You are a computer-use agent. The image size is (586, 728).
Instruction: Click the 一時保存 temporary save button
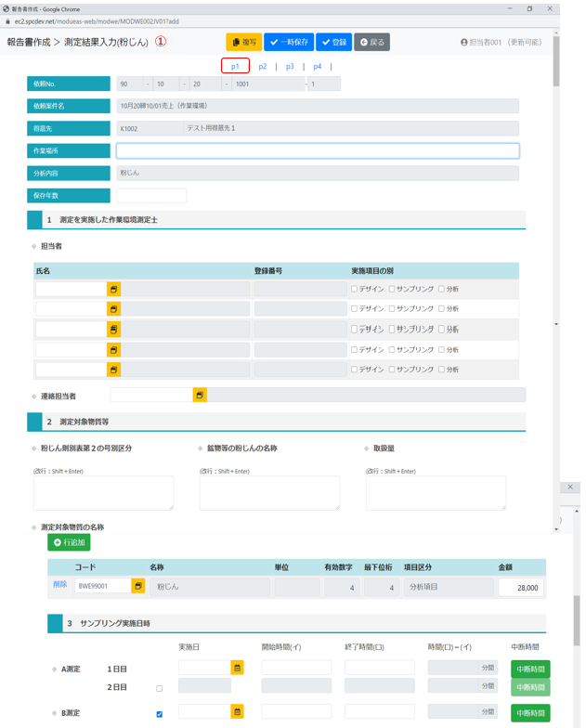click(x=289, y=42)
